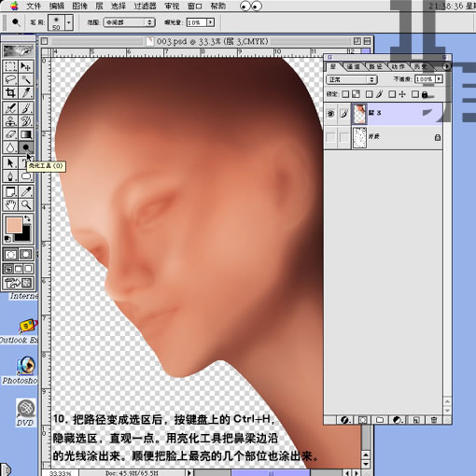Select the Hand tool
Viewport: 476px width, 476px height.
click(x=10, y=204)
